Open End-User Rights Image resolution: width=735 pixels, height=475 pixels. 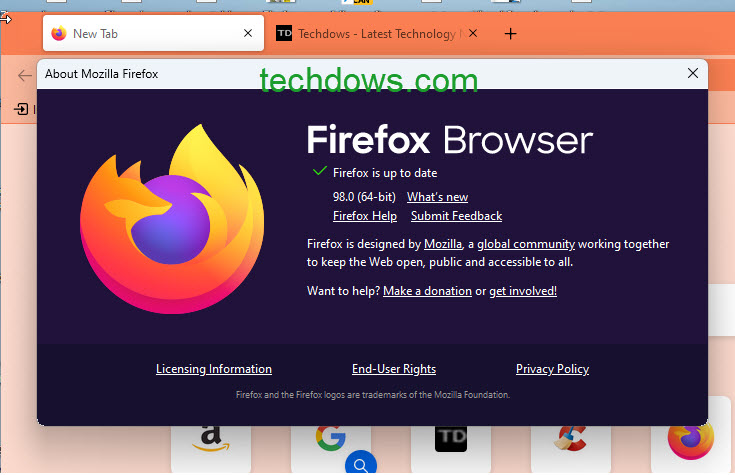pos(394,369)
